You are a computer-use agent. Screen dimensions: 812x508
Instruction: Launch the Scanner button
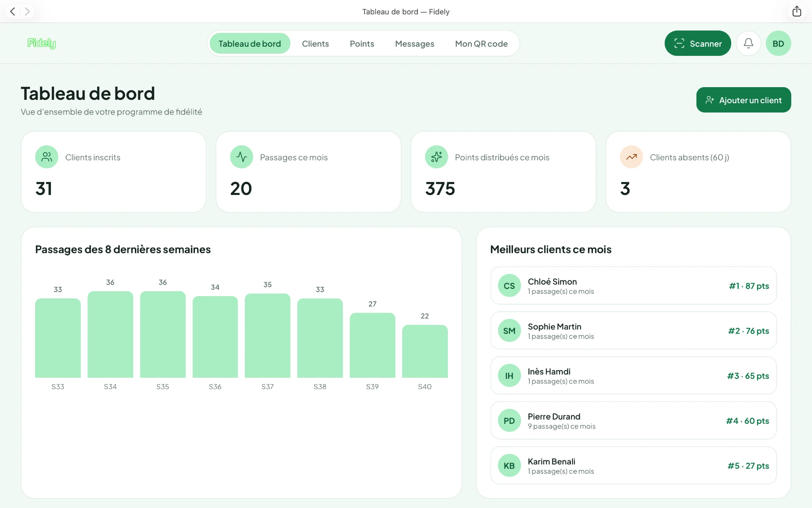[x=697, y=43]
